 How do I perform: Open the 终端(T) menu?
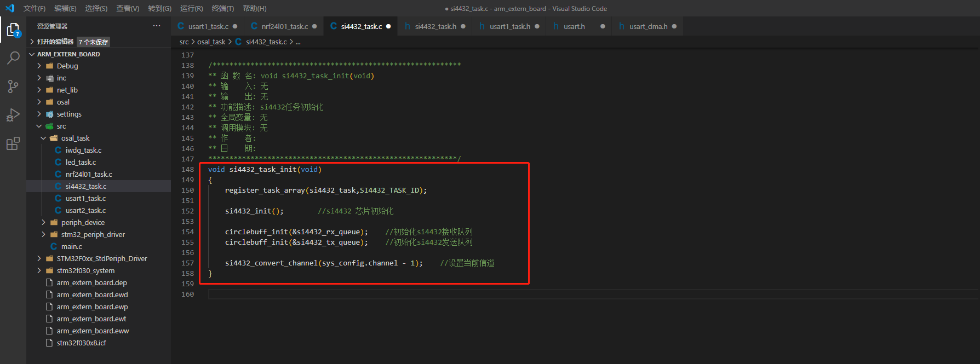[x=222, y=8]
